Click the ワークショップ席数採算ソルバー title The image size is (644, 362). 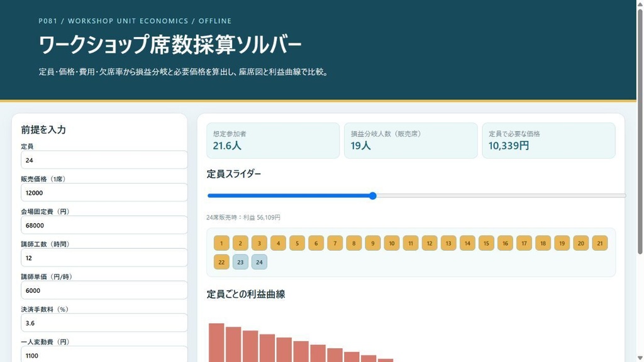[170, 45]
